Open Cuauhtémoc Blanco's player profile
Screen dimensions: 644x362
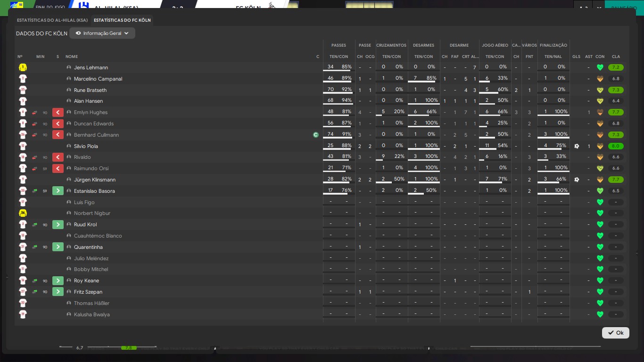tap(98, 236)
